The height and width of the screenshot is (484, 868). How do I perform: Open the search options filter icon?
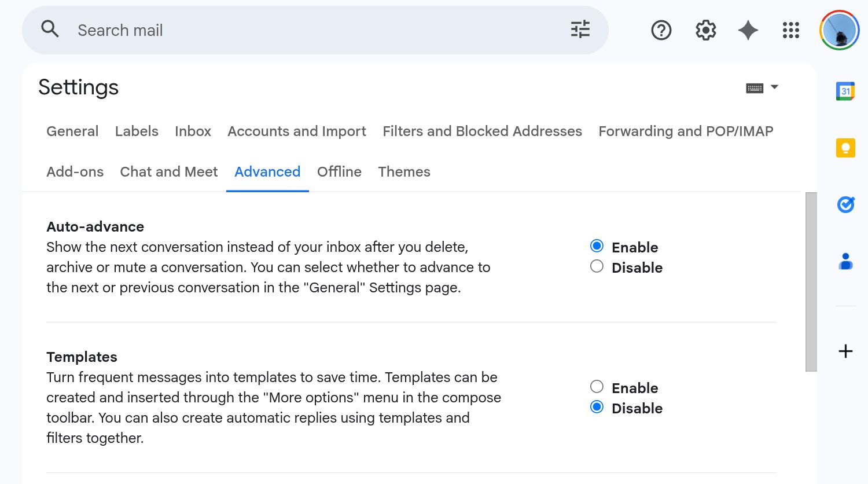pos(580,30)
